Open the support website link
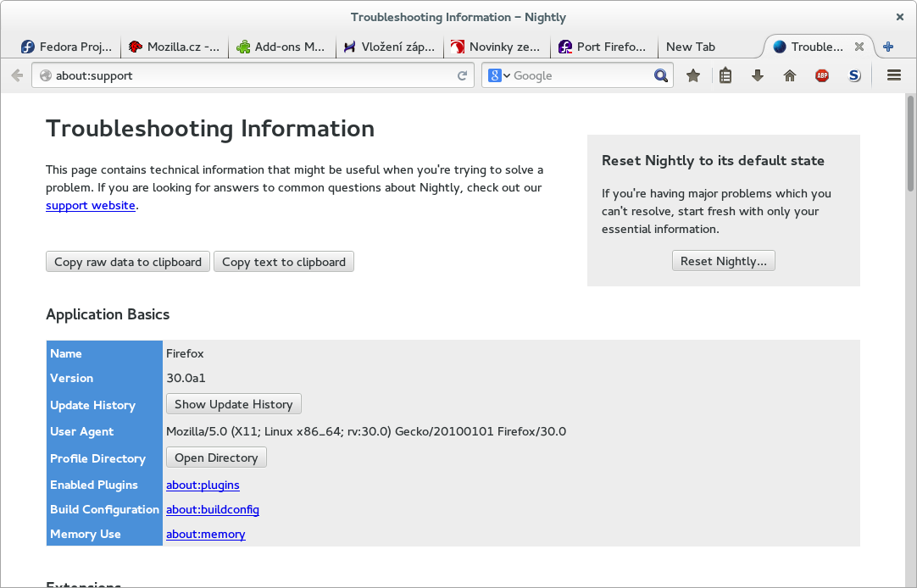 91,206
